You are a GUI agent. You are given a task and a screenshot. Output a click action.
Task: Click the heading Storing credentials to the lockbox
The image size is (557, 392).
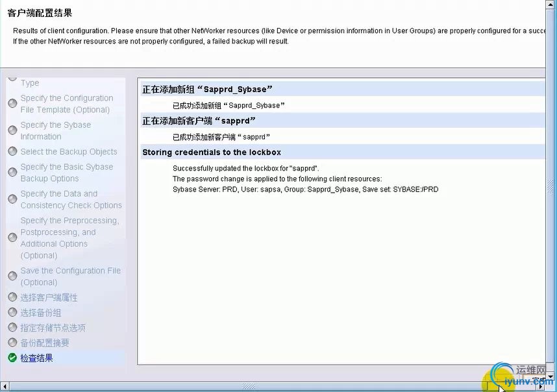[212, 153]
